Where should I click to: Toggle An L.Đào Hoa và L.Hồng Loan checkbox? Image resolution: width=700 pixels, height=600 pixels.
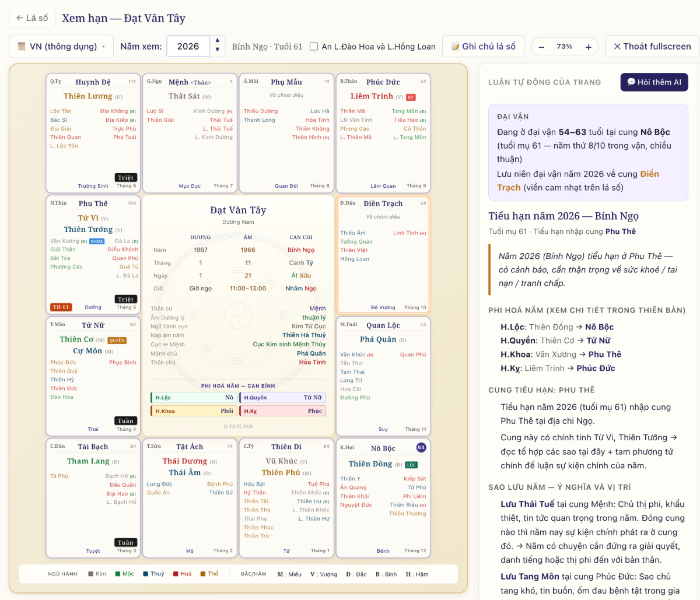pos(314,47)
